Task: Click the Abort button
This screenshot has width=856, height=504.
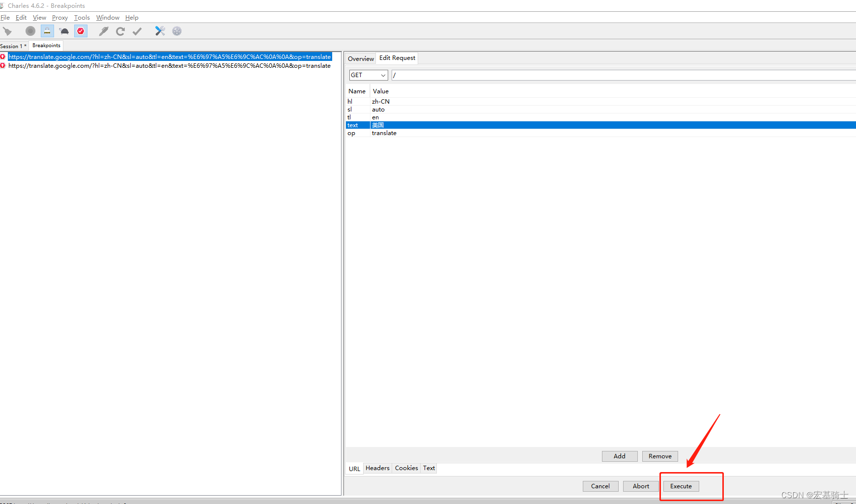Action: [x=641, y=486]
